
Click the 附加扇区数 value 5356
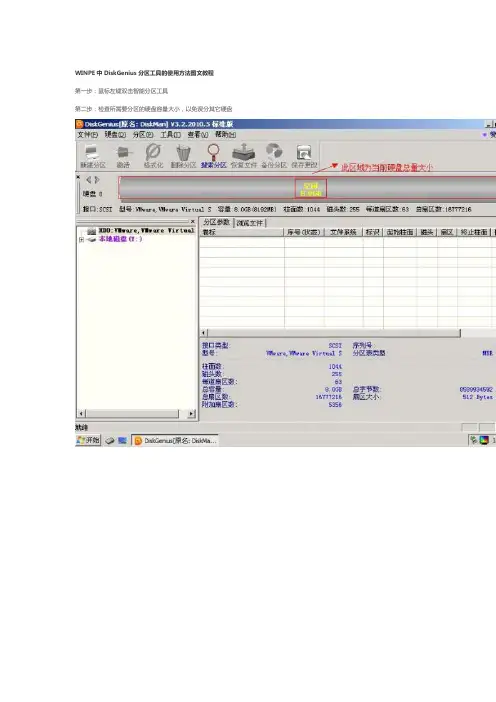[x=335, y=405]
